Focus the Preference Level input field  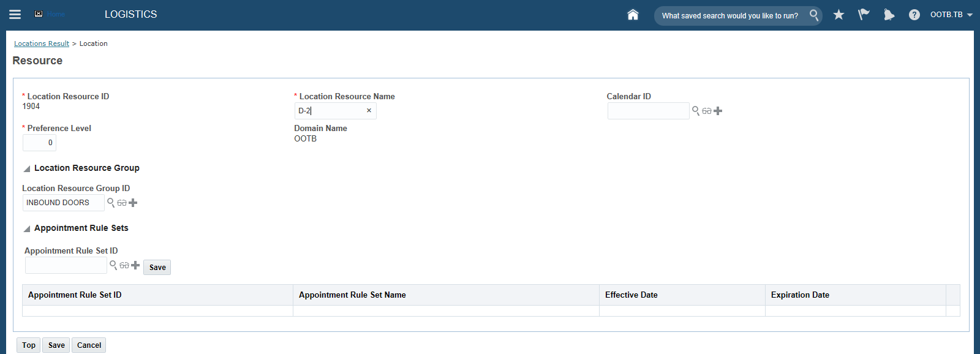coord(39,143)
